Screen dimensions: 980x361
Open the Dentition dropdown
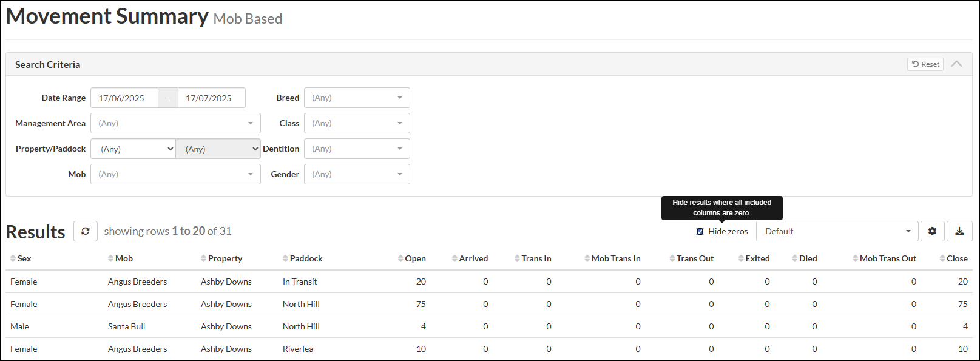pyautogui.click(x=357, y=149)
